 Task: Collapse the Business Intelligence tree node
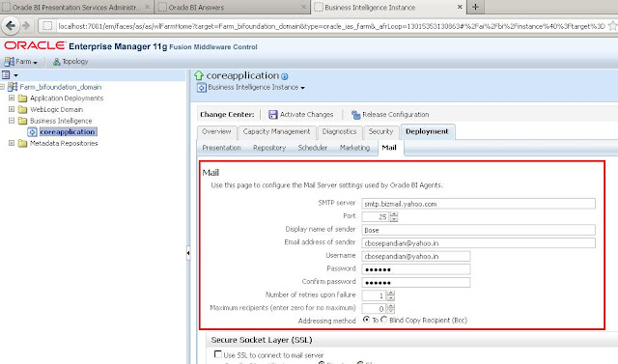pos(12,121)
